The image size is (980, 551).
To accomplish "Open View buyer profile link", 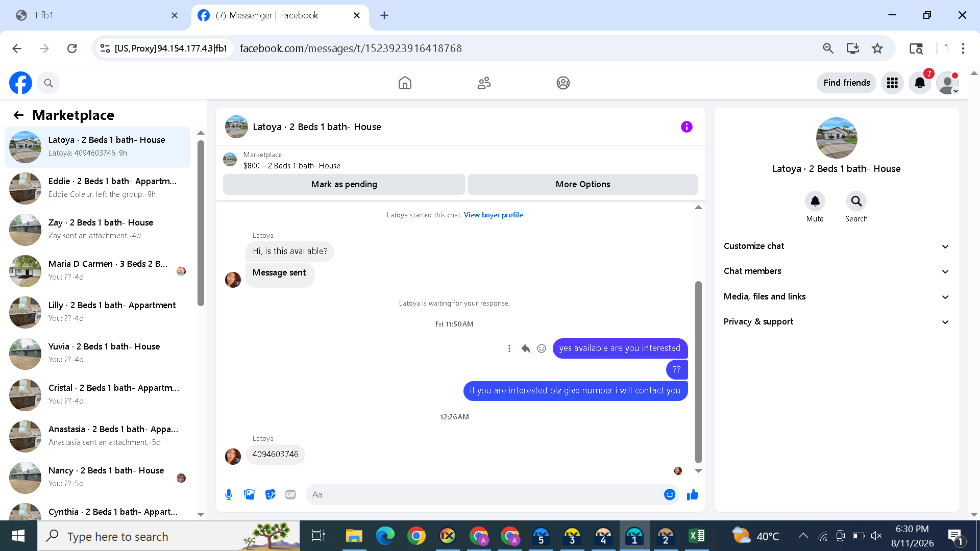I will 493,215.
